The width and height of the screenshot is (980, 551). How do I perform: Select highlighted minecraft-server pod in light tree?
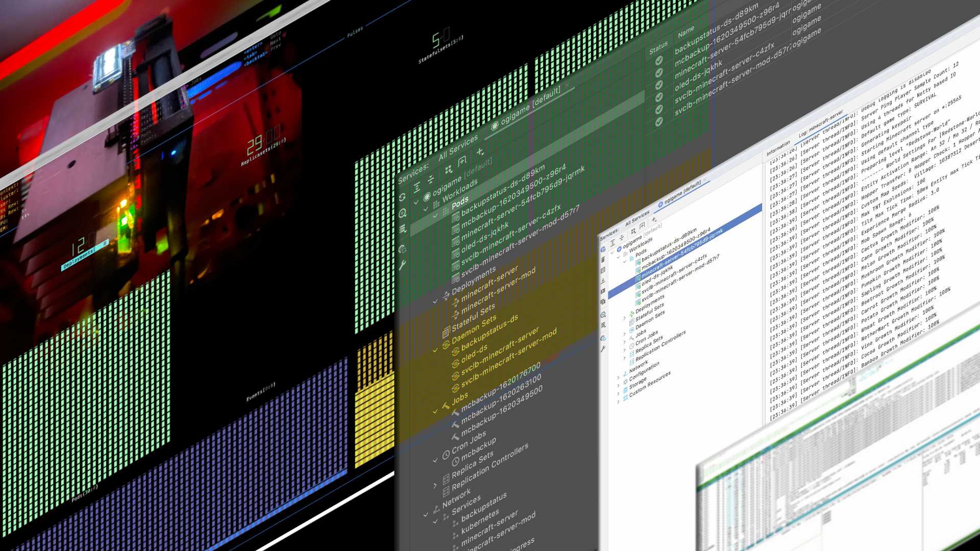click(684, 252)
